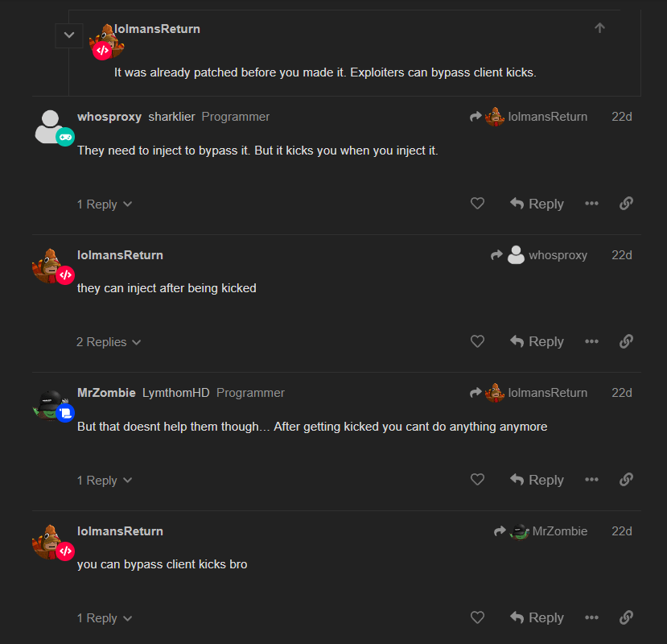
Task: Expand '1 Reply' under MrZombie's post
Action: [x=105, y=481]
